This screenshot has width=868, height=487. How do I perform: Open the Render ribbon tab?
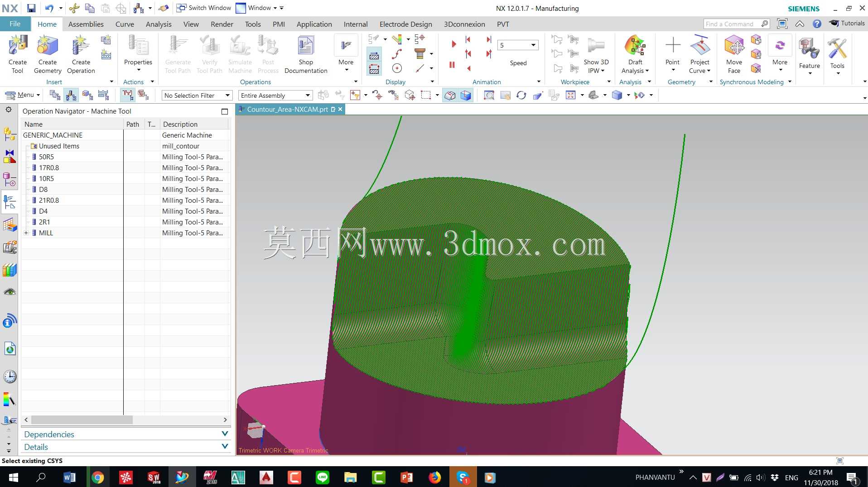222,24
